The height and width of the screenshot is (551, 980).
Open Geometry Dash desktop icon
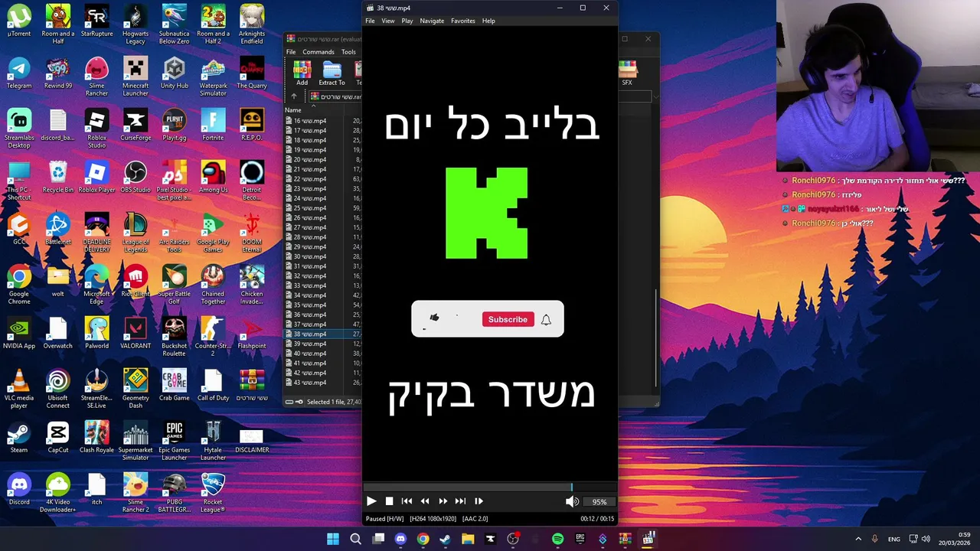[x=136, y=389]
